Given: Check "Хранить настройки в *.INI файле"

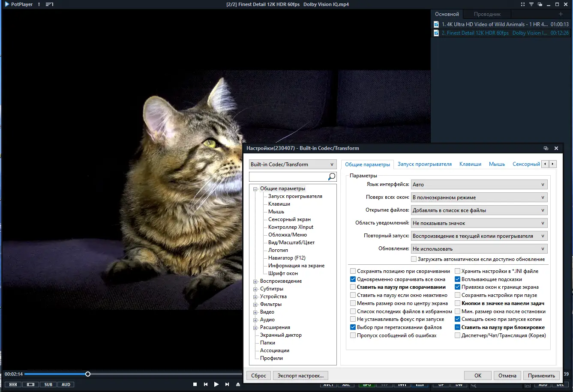Looking at the screenshot, I should 458,271.
